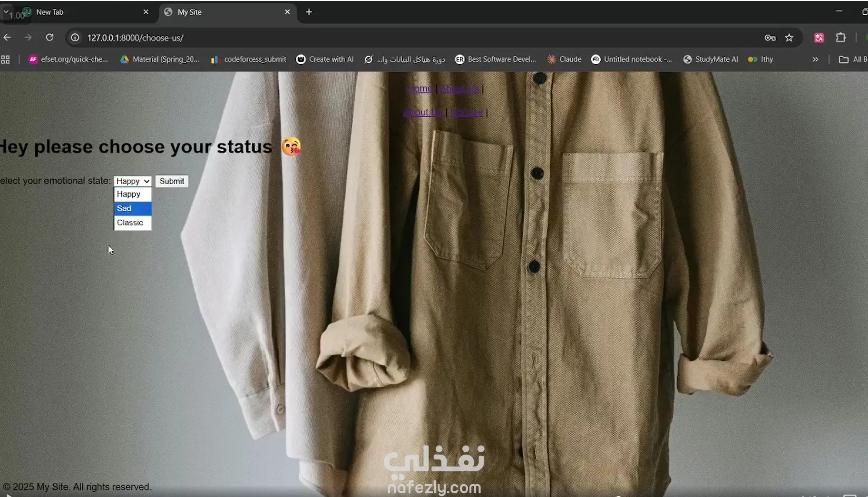The height and width of the screenshot is (497, 868).
Task: Close the My Site tab
Action: (x=287, y=12)
